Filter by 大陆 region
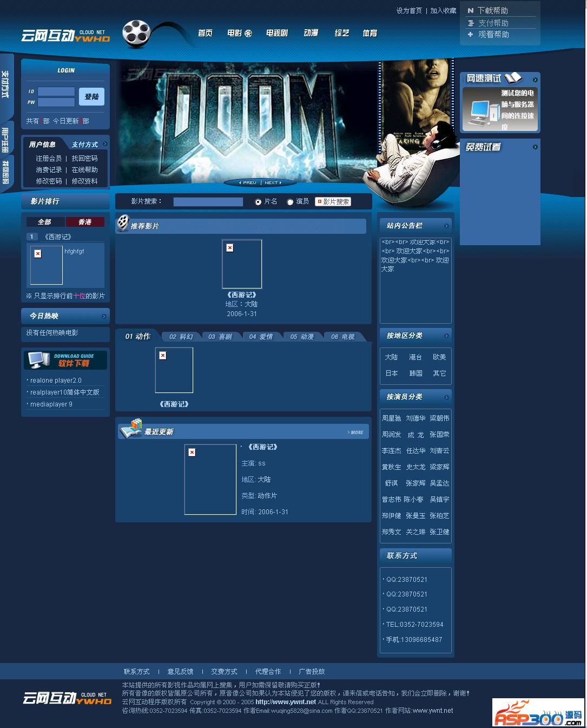The image size is (587, 728). [391, 357]
